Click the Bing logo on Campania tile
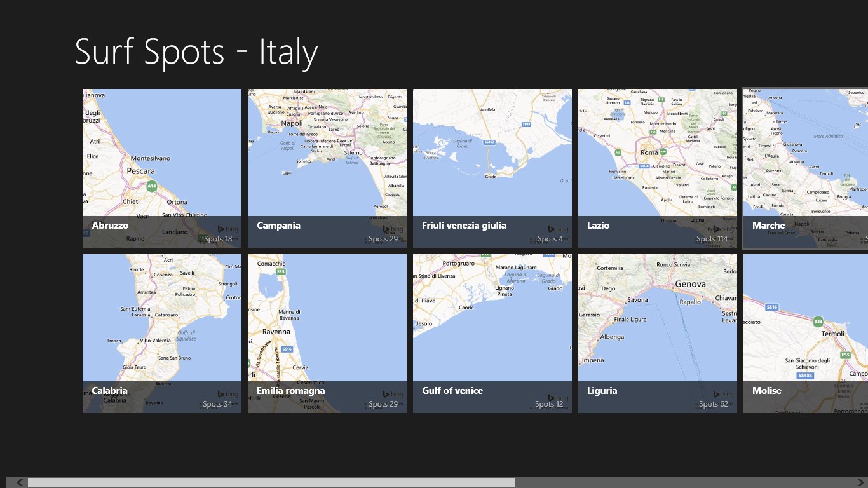 tap(393, 229)
